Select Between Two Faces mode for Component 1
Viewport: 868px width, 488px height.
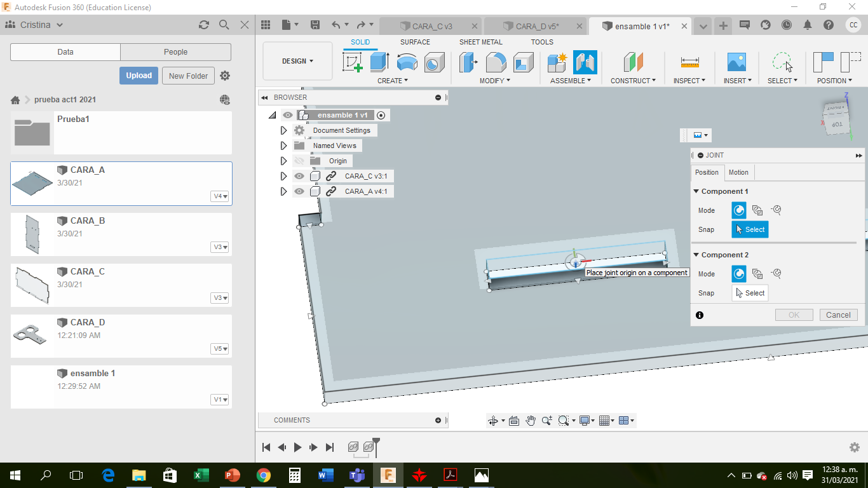[x=757, y=210]
